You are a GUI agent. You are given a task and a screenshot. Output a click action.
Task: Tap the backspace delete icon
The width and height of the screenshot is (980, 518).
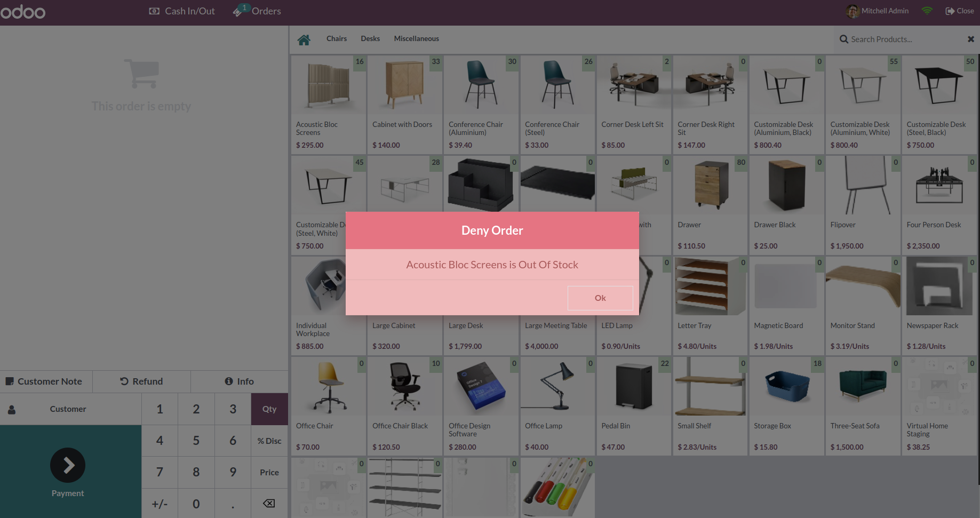(x=269, y=504)
